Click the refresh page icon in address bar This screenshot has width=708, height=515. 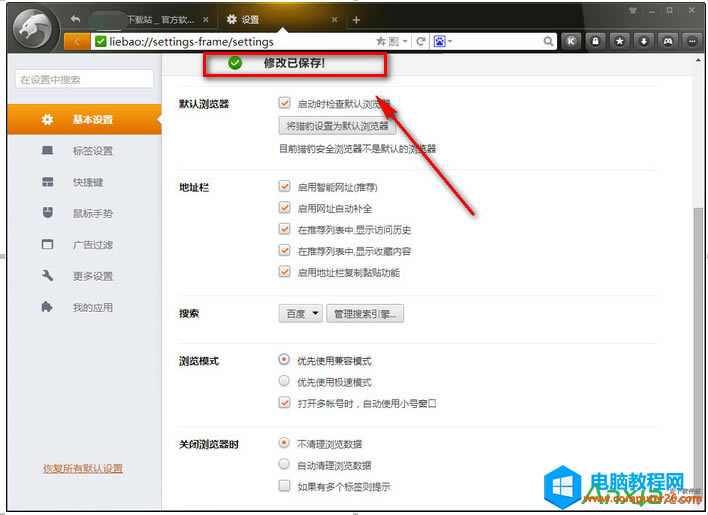click(x=422, y=42)
